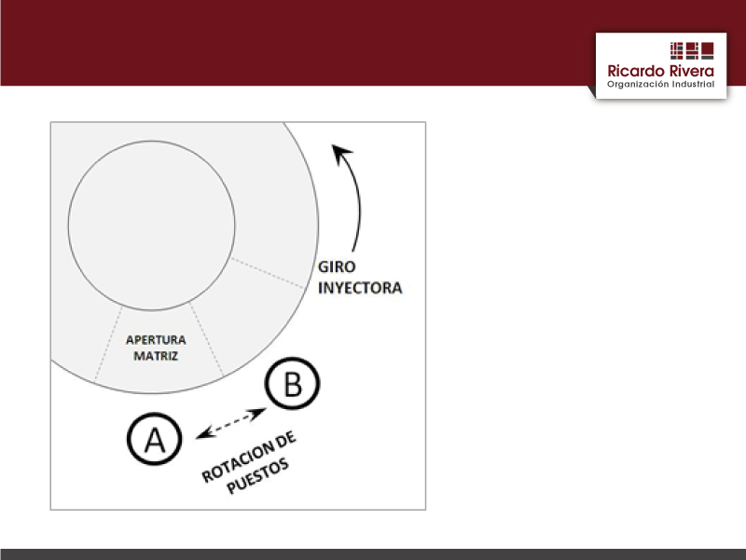
Task: Click the circle labeled A
Action: point(155,439)
